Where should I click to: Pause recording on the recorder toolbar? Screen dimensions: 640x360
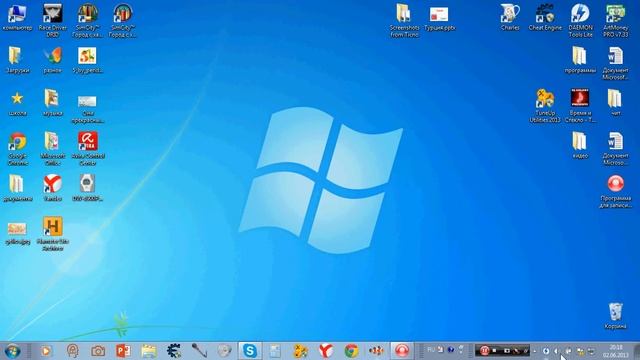tap(484, 351)
